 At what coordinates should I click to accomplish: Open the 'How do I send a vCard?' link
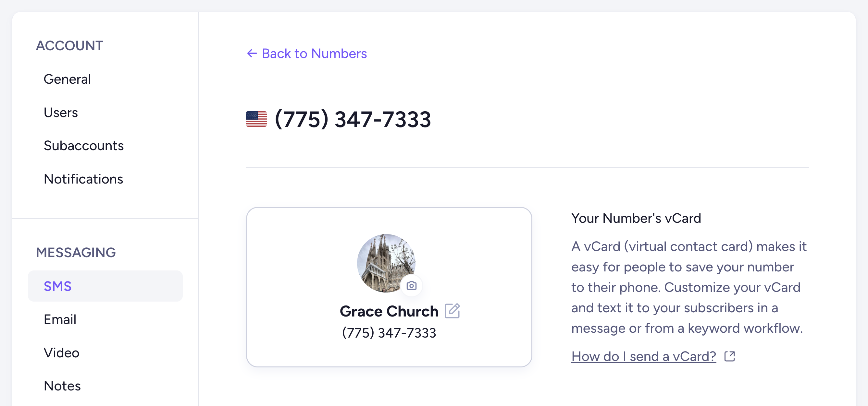click(644, 356)
